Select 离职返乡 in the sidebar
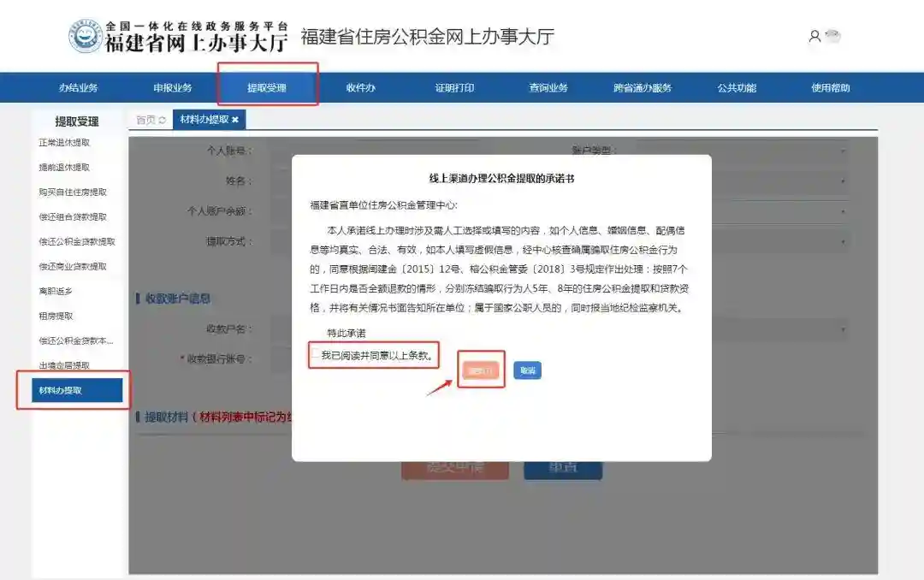 pos(56,292)
